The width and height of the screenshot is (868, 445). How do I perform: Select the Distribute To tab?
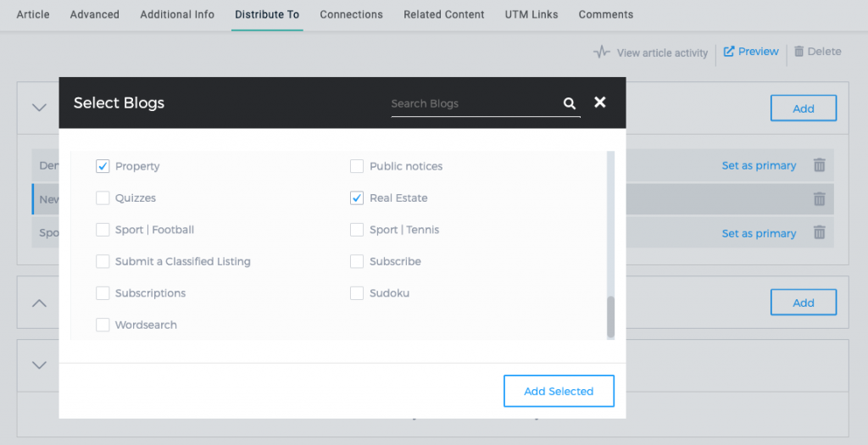pos(267,14)
